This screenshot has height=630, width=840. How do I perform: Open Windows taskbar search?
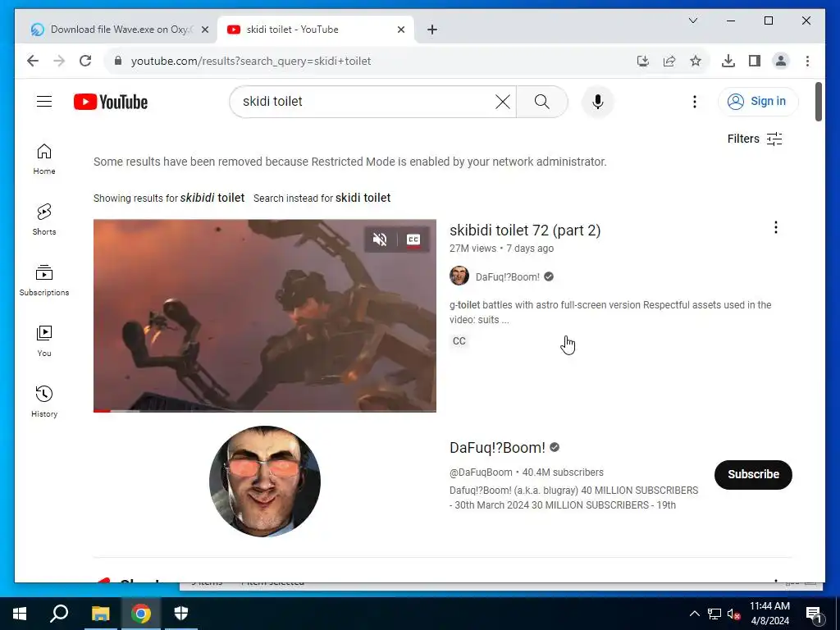coord(59,614)
